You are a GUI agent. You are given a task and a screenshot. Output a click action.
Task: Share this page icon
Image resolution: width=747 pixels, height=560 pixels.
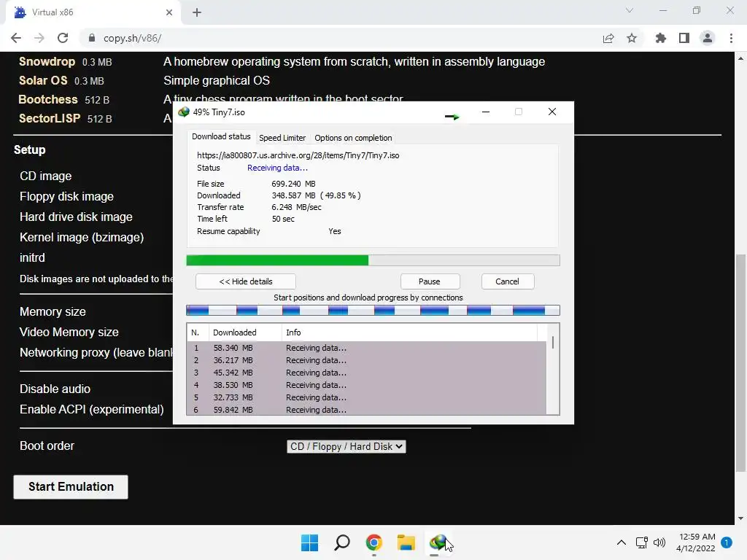(608, 38)
